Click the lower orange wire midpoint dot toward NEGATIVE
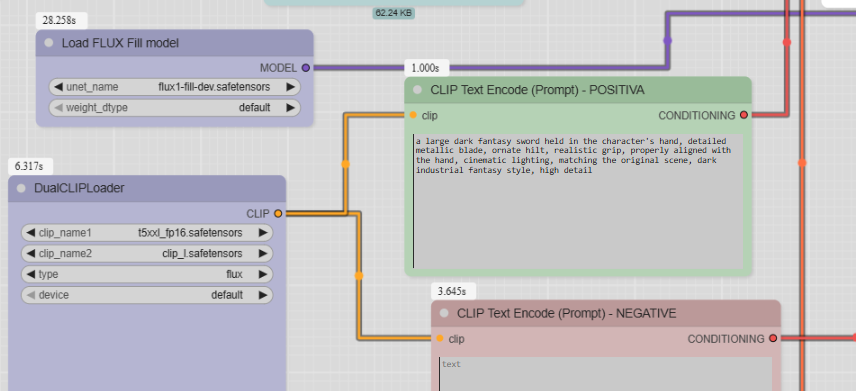This screenshot has height=391, width=856. tap(359, 276)
